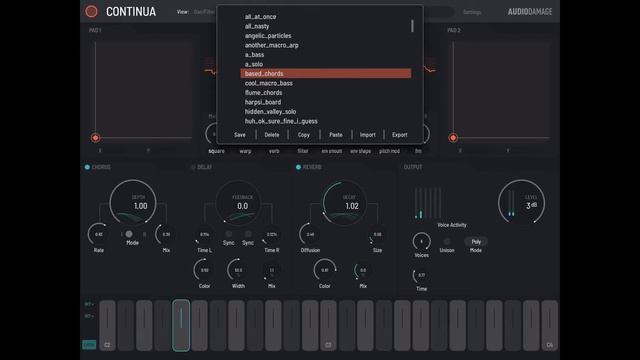Click inside the Pad 2 XY area
This screenshot has width=640, height=360.
[x=501, y=90]
